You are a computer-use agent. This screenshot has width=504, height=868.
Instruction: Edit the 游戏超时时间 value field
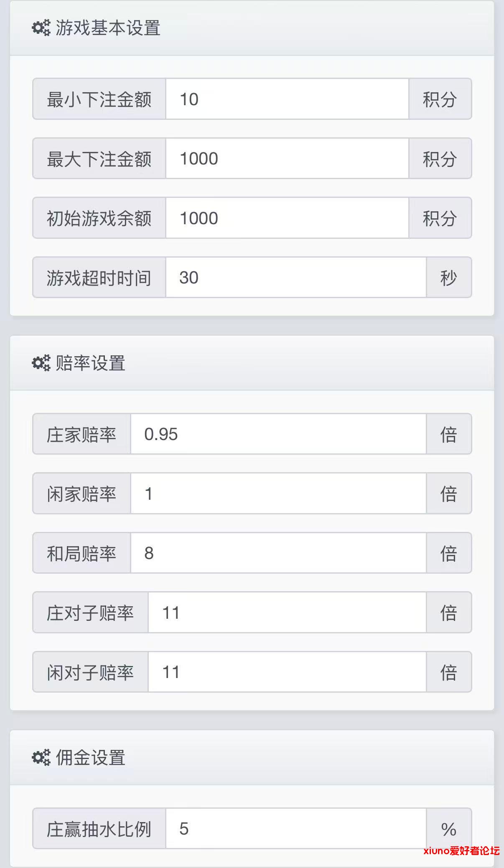(295, 278)
